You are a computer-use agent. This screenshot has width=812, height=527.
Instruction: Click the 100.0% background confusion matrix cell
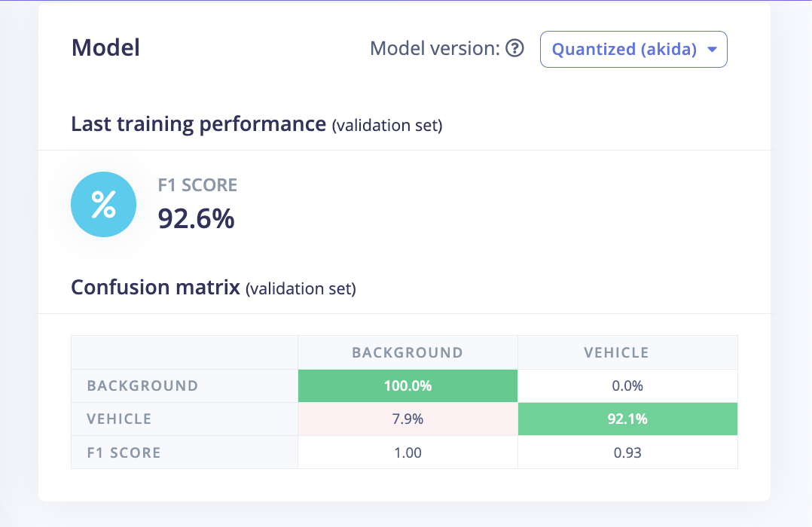408,386
